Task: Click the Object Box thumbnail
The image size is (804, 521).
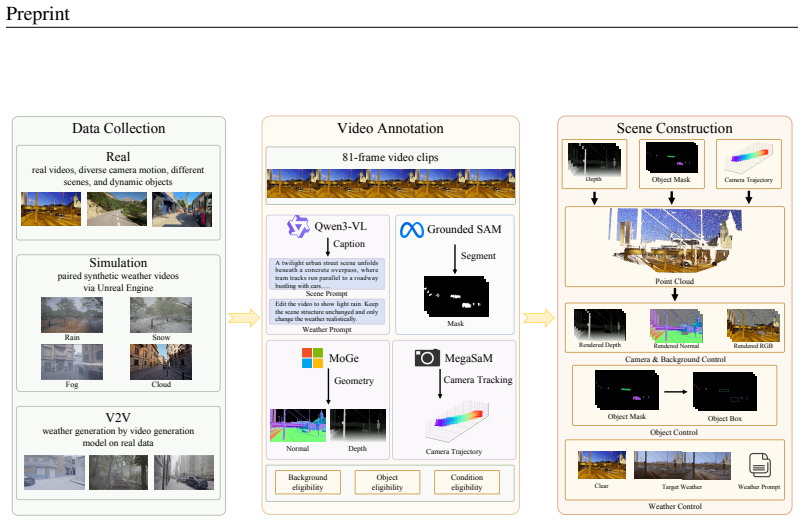Action: point(725,391)
